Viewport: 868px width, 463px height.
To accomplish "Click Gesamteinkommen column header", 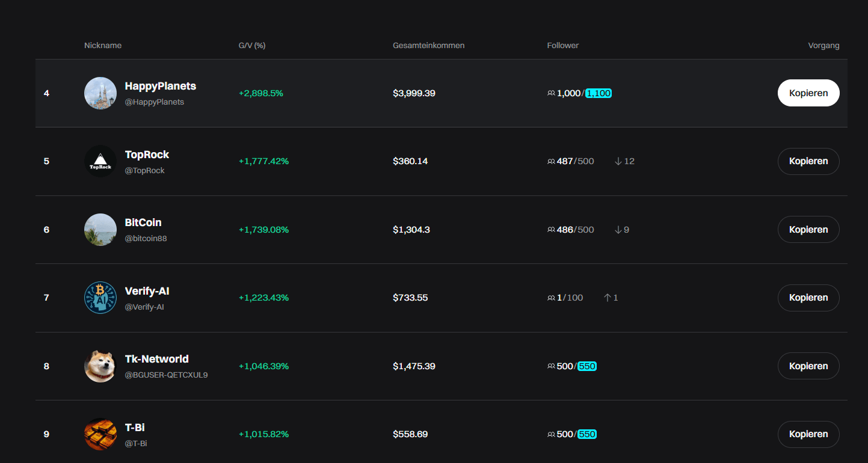I will click(428, 46).
